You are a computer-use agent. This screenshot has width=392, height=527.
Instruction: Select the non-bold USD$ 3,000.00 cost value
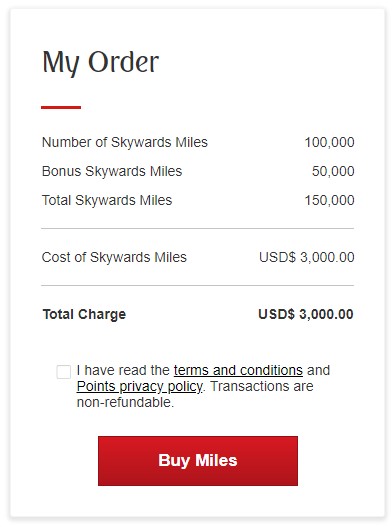tap(307, 257)
